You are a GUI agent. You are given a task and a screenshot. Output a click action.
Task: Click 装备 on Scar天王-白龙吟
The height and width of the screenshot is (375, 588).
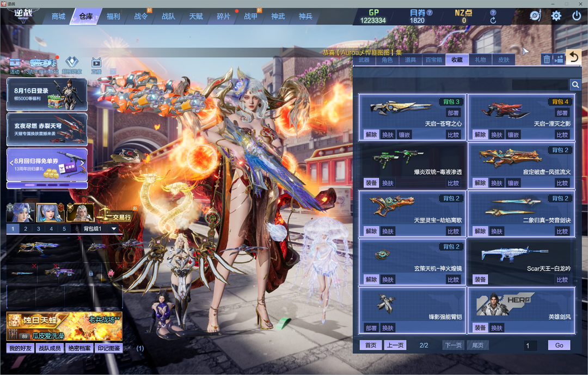click(480, 279)
